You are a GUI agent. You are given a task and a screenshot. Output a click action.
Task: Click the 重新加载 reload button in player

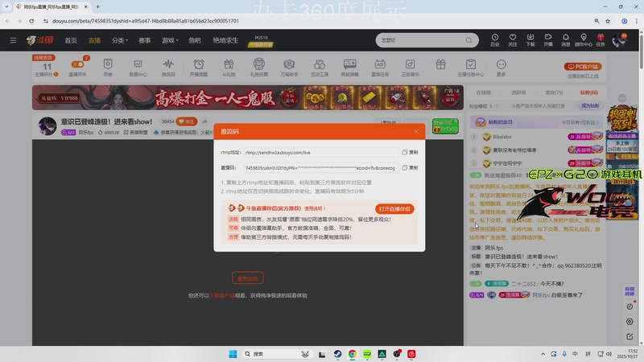[248, 278]
